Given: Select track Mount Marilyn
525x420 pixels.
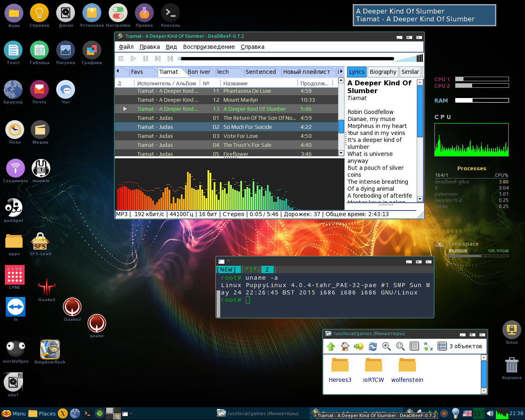Looking at the screenshot, I should point(226,100).
